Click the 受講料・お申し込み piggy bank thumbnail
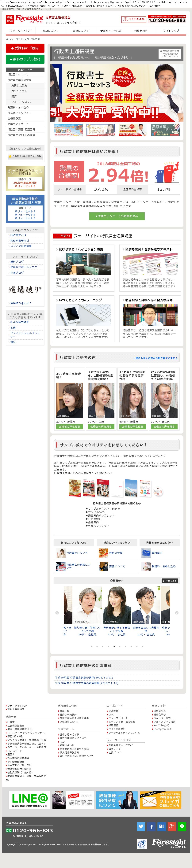 (146, 566)
